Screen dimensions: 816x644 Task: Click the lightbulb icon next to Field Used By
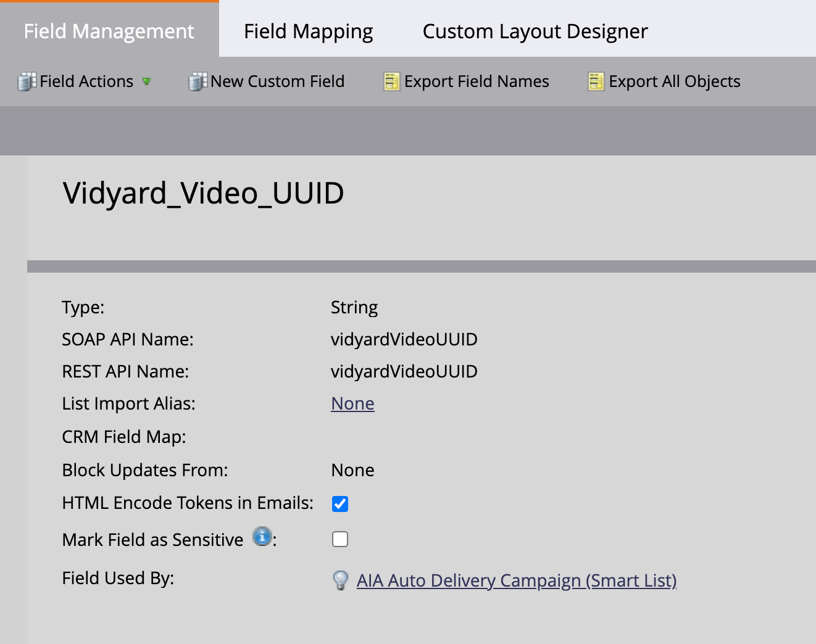pos(340,580)
